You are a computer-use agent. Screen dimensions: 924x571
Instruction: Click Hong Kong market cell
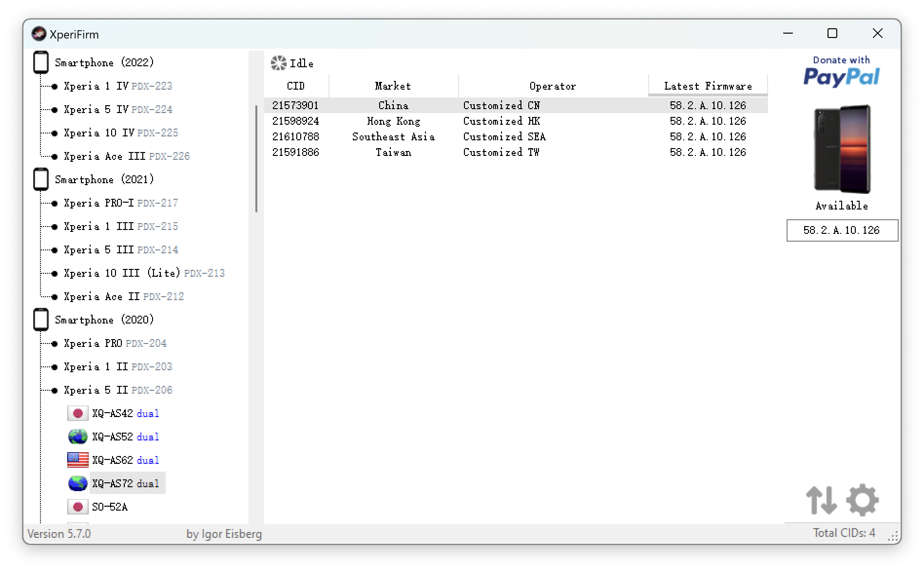tap(394, 121)
